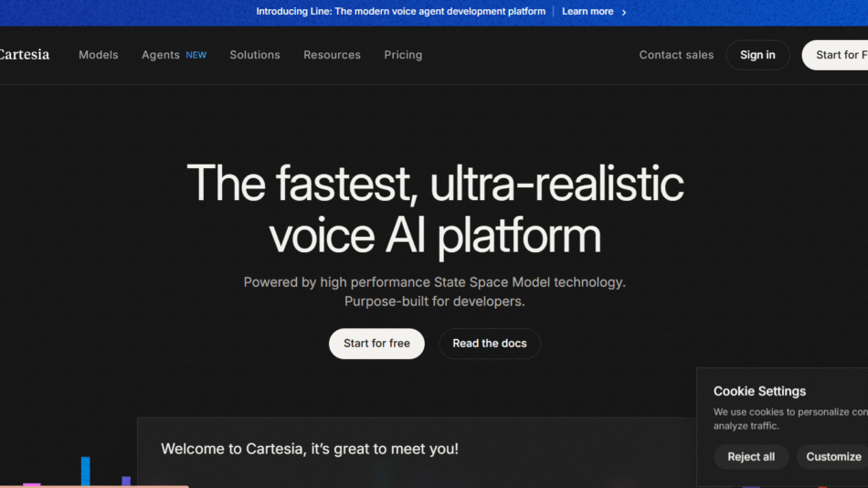Screen dimensions: 868x488
Task: Open the Models menu
Action: tap(99, 55)
